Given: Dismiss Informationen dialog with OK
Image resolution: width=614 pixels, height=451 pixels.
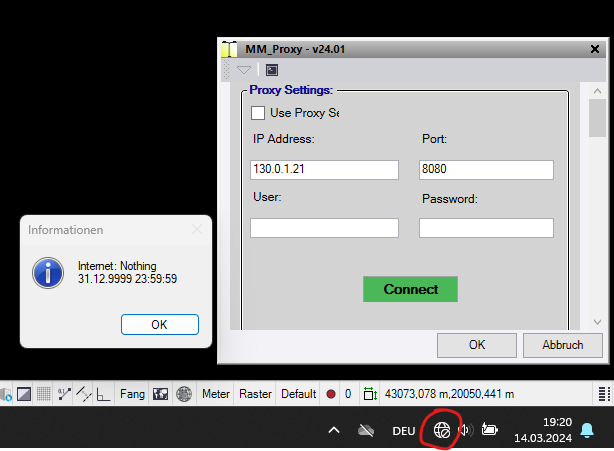Looking at the screenshot, I should tap(160, 325).
